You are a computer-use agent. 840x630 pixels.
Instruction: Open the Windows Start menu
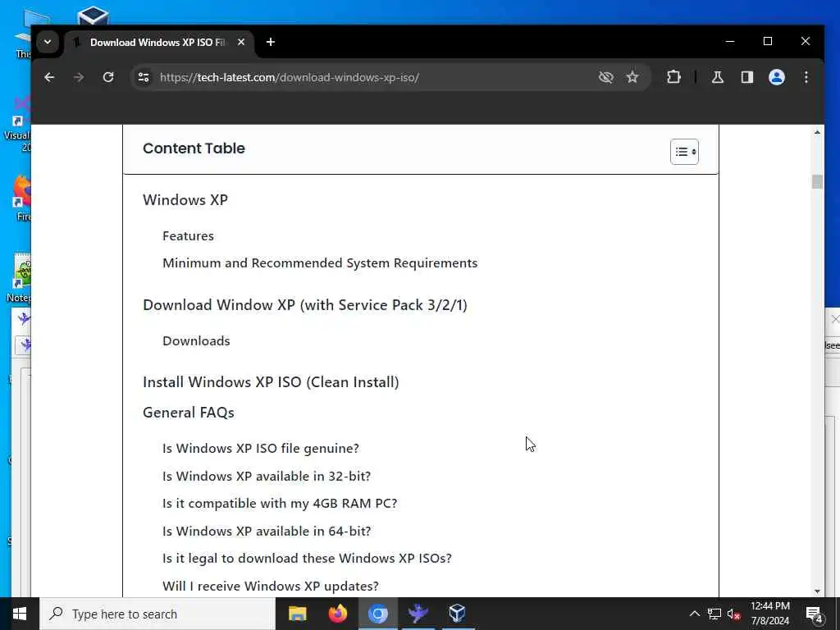pyautogui.click(x=20, y=614)
